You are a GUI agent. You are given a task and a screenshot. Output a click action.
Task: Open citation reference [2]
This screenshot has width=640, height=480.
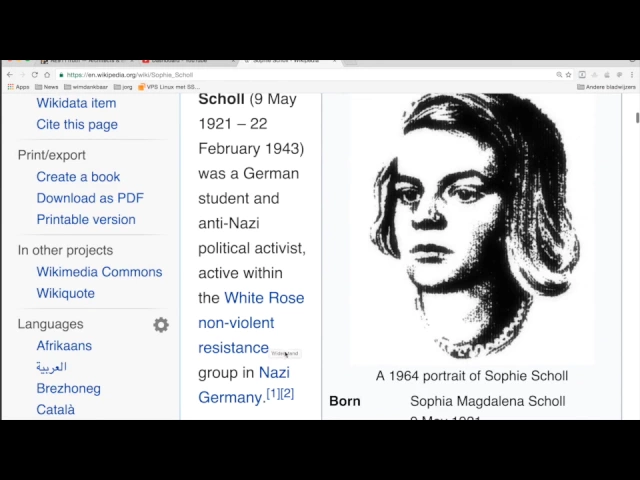click(x=287, y=393)
